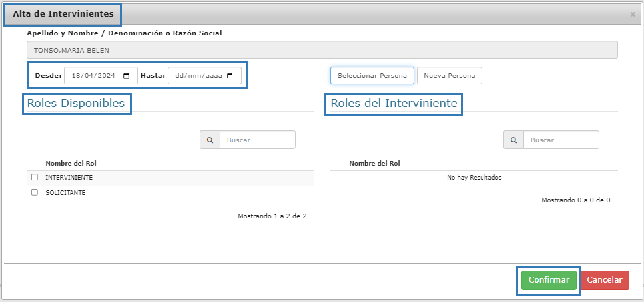Sort by Nombre del Rol in Roles Disponibles
The height and width of the screenshot is (302, 644).
pyautogui.click(x=72, y=163)
